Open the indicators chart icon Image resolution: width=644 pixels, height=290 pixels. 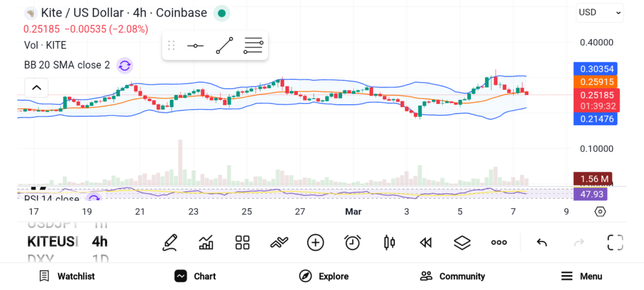click(x=206, y=242)
